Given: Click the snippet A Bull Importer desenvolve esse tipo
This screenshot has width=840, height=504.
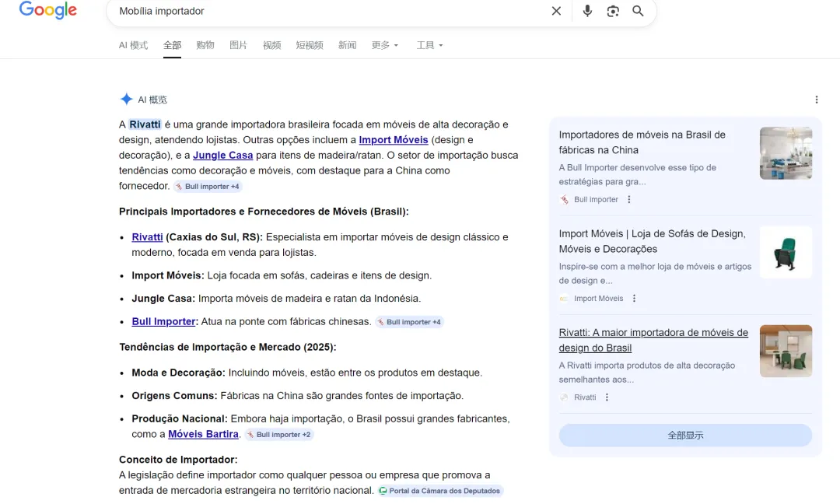Looking at the screenshot, I should (638, 174).
